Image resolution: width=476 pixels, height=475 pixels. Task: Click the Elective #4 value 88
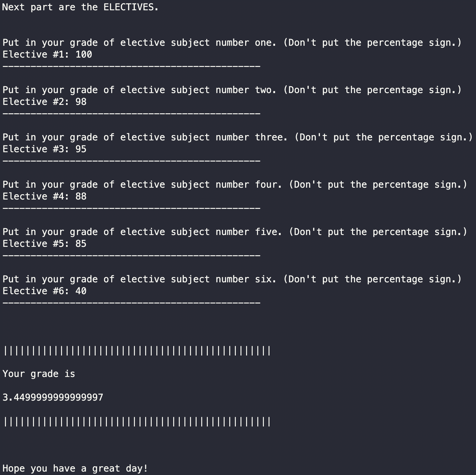(x=81, y=196)
